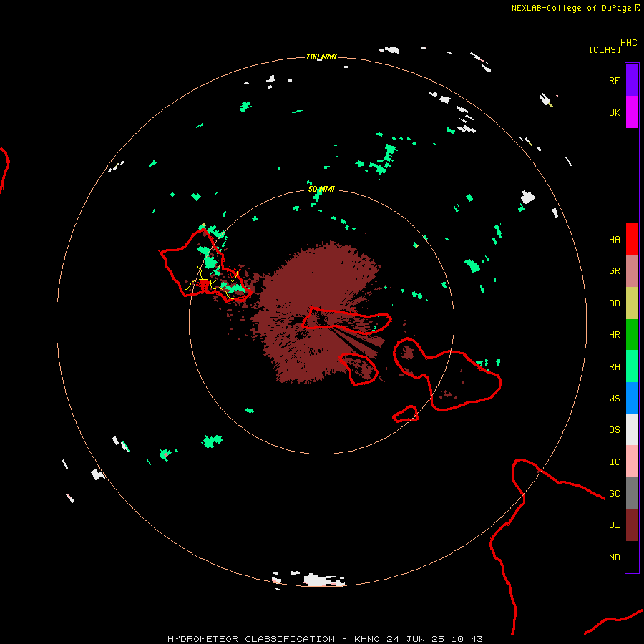The width and height of the screenshot is (644, 644).
Task: Click the RF legend label
Action: (x=614, y=80)
